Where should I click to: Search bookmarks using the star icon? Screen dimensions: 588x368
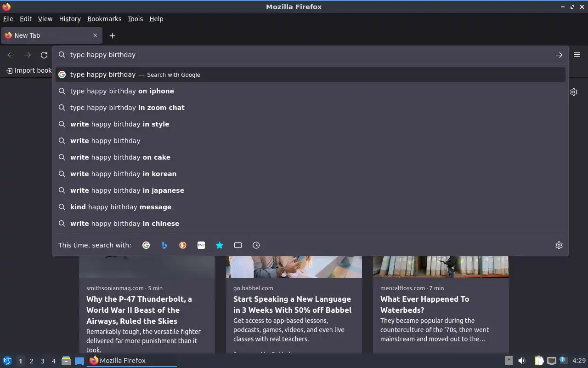coord(220,245)
